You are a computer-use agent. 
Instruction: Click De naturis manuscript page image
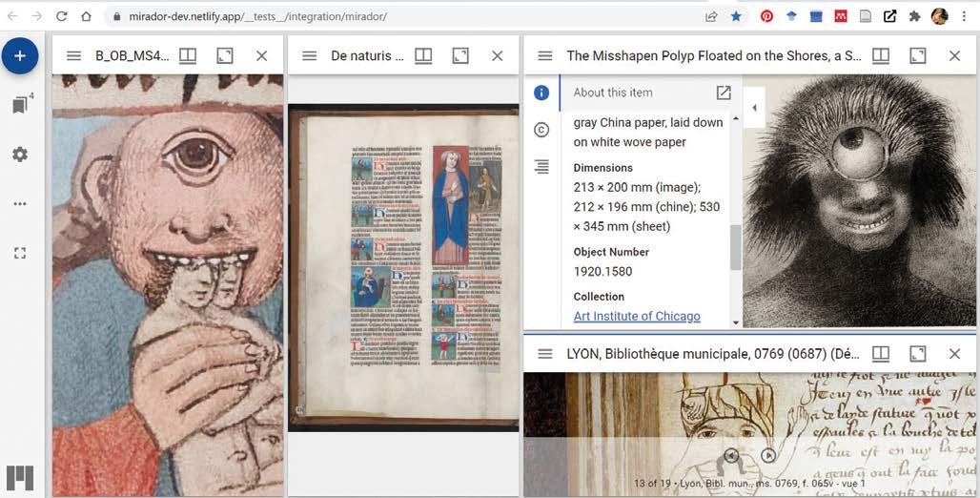tap(403, 267)
